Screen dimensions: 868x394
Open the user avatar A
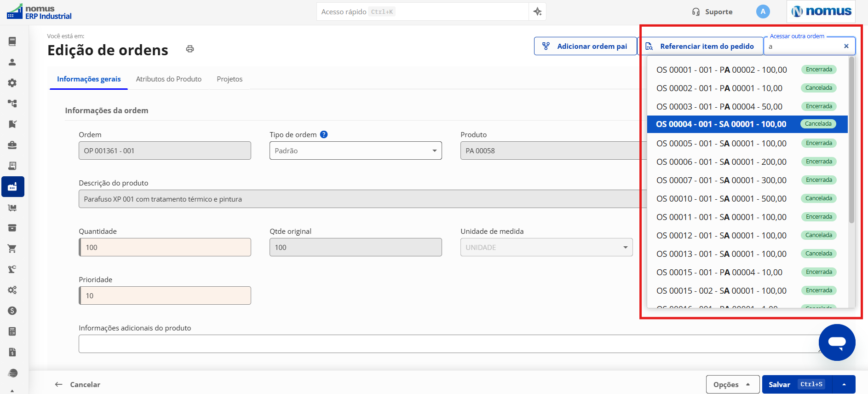(x=763, y=12)
